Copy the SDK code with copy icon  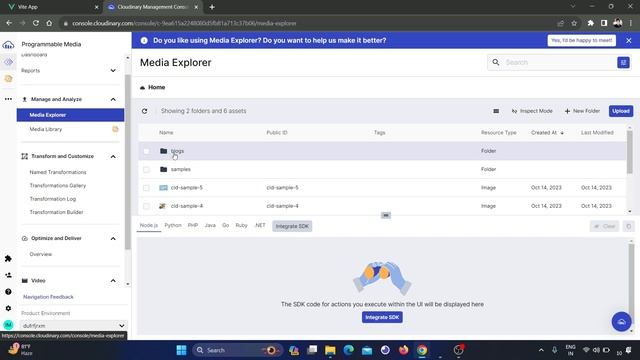tap(629, 226)
